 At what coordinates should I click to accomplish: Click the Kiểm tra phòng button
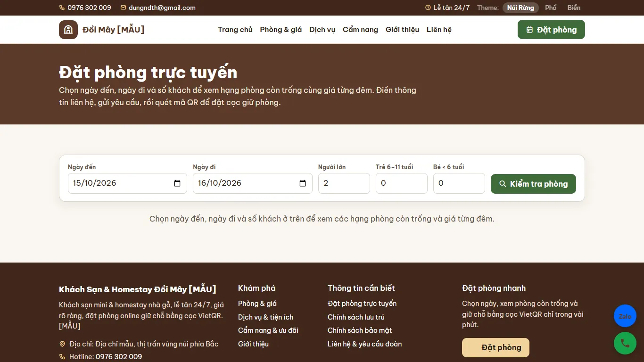pos(533,184)
